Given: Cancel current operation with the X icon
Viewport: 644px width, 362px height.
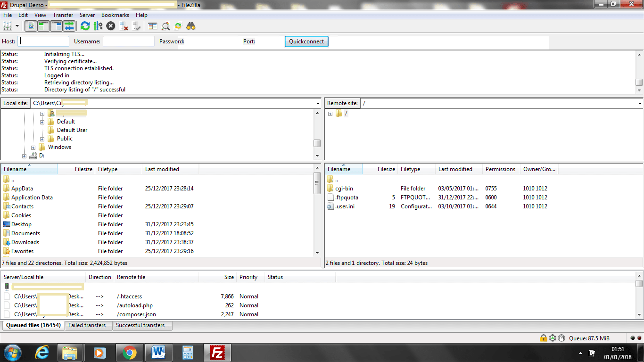Looking at the screenshot, I should 111,26.
